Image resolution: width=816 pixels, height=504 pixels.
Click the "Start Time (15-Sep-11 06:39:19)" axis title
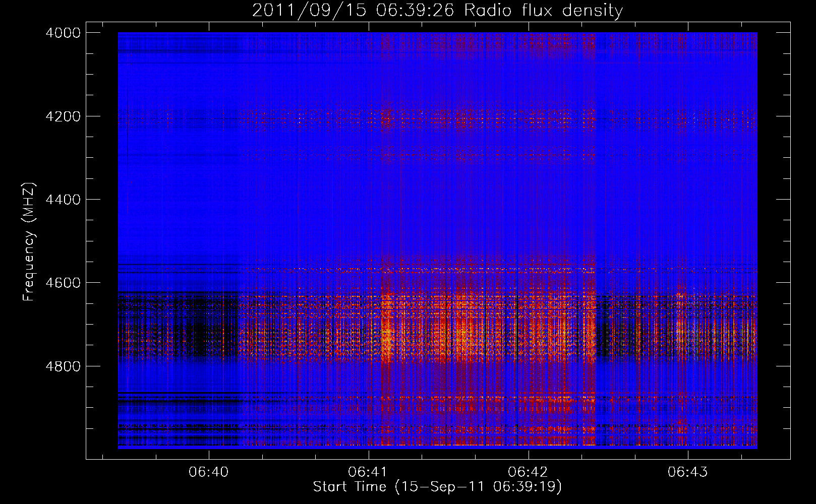click(x=437, y=487)
